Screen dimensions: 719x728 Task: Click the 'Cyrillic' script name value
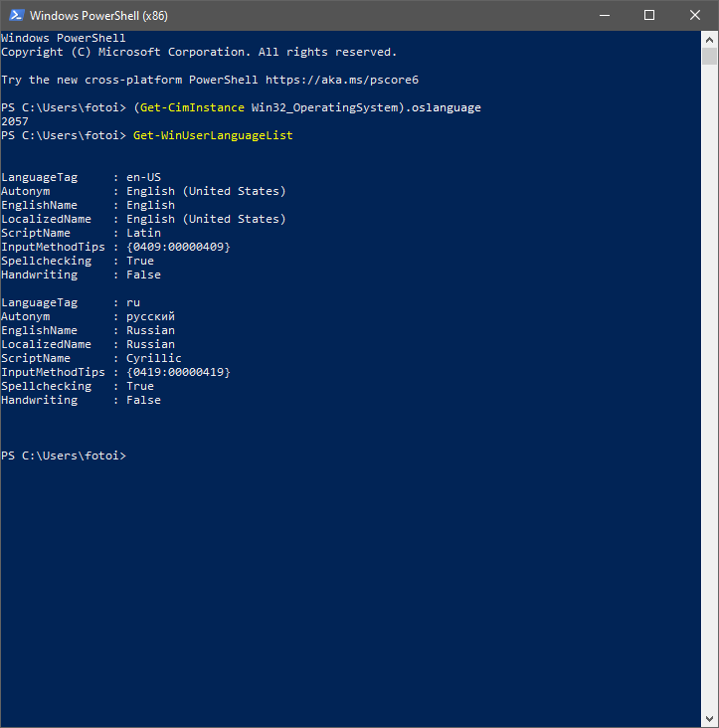tap(154, 358)
